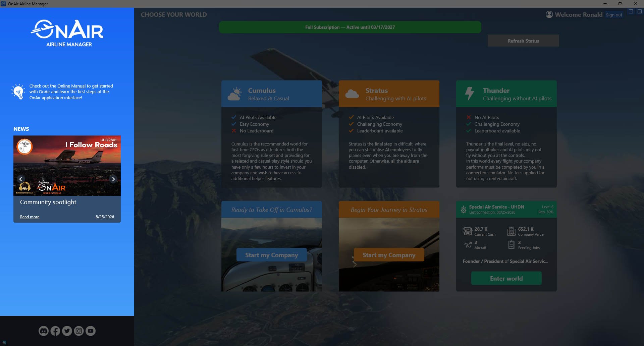Start my Company in the Stratus world
This screenshot has width=644, height=346.
point(389,255)
